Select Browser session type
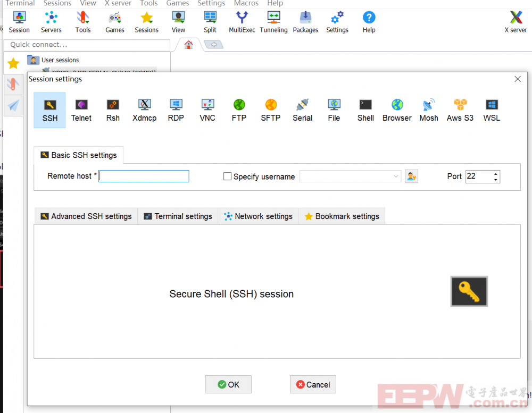532x413 pixels. click(397, 110)
